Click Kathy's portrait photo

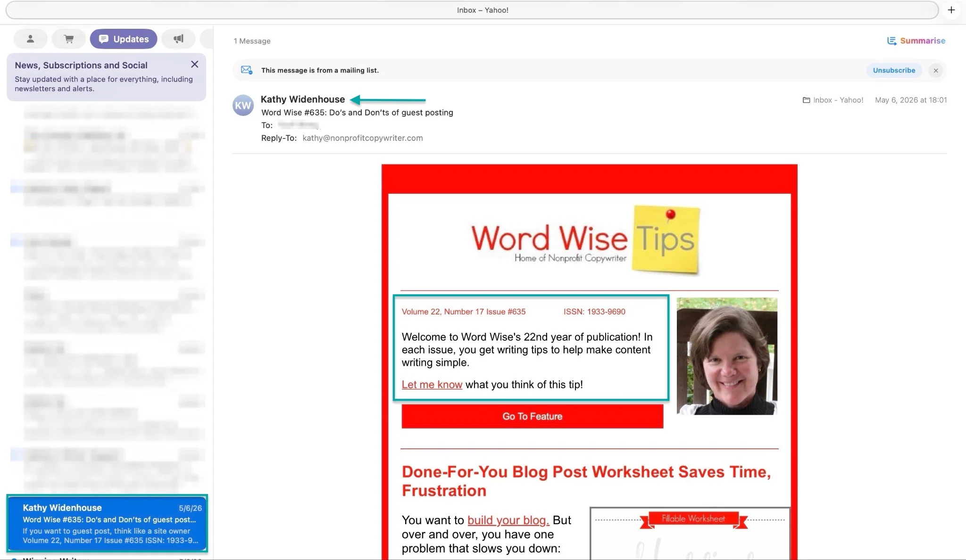pyautogui.click(x=727, y=356)
